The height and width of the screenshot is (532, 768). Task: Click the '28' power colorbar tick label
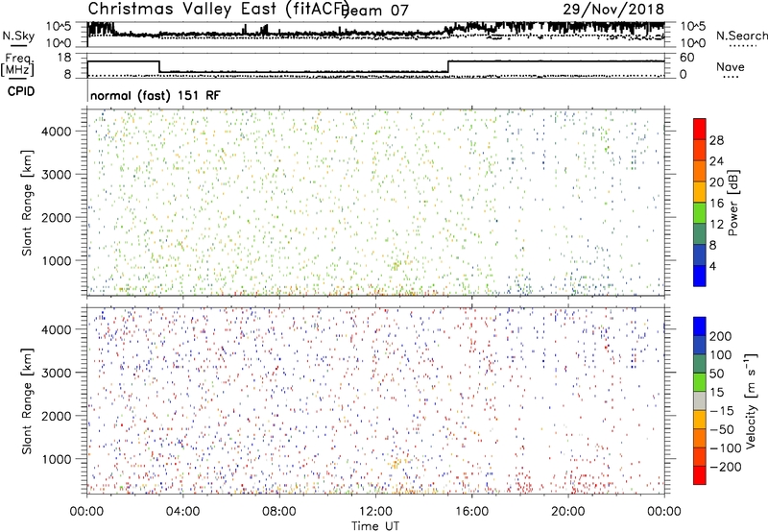click(x=716, y=140)
